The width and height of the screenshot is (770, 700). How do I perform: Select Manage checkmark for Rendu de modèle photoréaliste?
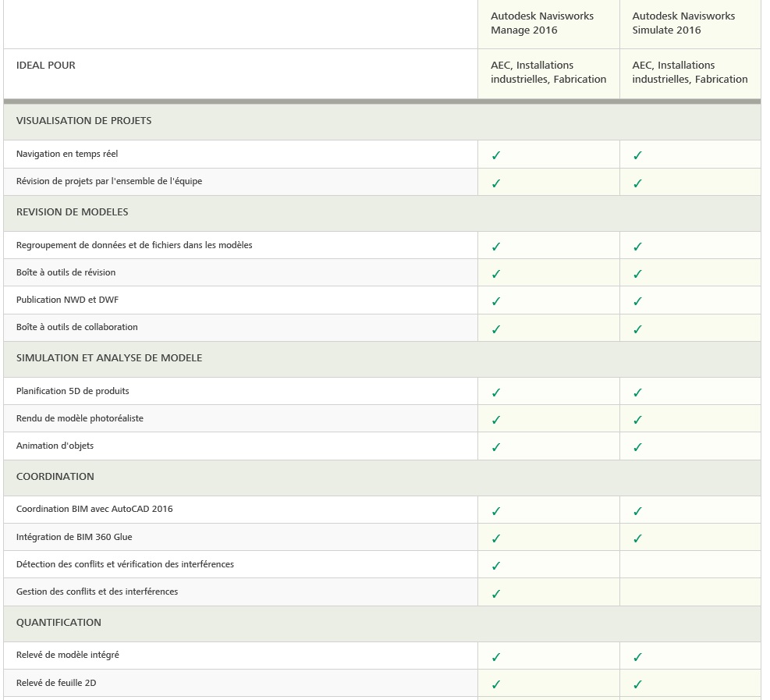(x=496, y=420)
